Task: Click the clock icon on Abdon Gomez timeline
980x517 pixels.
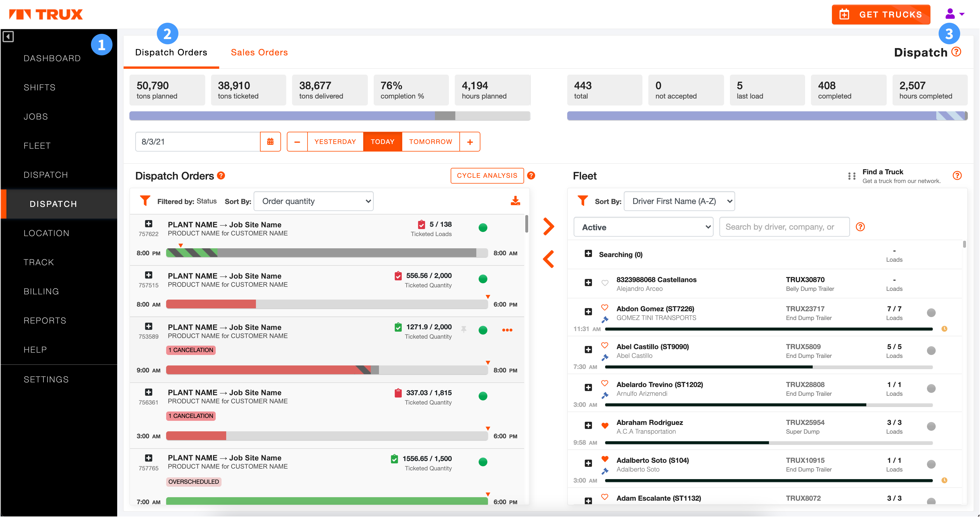Action: [x=944, y=329]
